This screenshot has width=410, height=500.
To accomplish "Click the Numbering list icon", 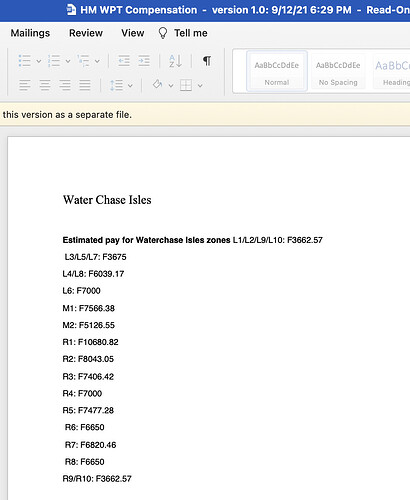I will pyautogui.click(x=54, y=61).
